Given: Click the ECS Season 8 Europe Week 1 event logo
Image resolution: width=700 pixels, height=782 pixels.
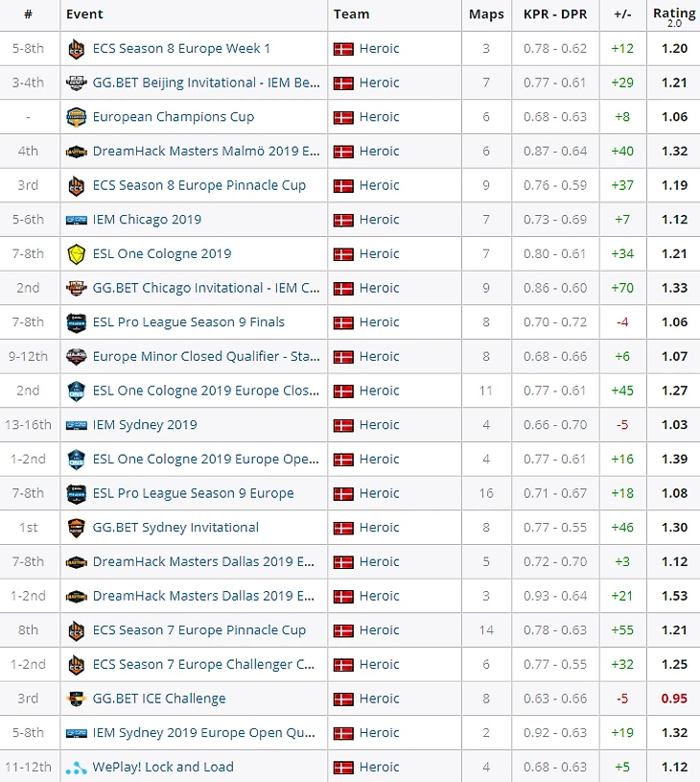Looking at the screenshot, I should [x=77, y=49].
